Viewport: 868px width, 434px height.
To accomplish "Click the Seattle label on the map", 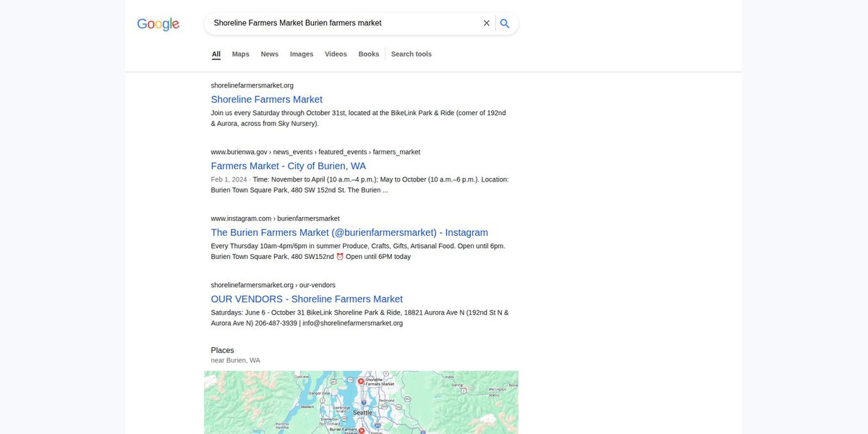I will point(362,412).
